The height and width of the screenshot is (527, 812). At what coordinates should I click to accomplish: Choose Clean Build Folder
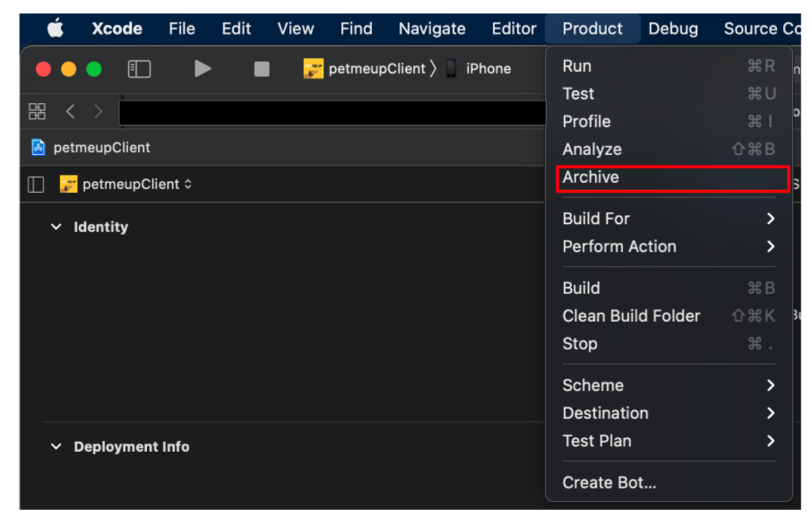click(669, 316)
